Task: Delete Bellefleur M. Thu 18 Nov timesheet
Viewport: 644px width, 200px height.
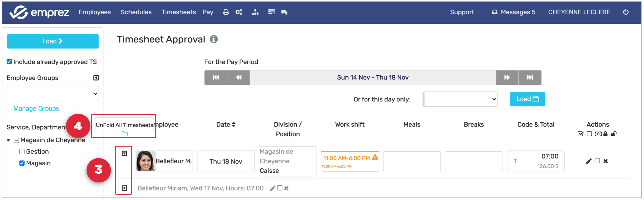Action: [x=605, y=161]
